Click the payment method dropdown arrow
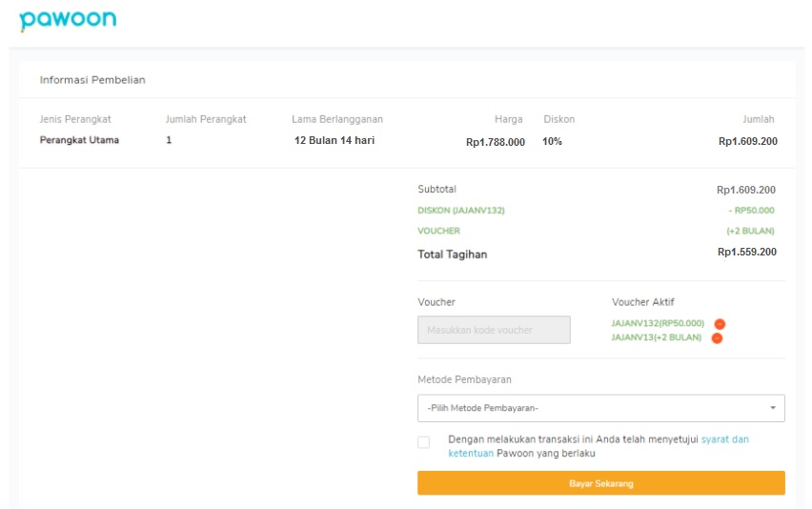 pyautogui.click(x=773, y=408)
